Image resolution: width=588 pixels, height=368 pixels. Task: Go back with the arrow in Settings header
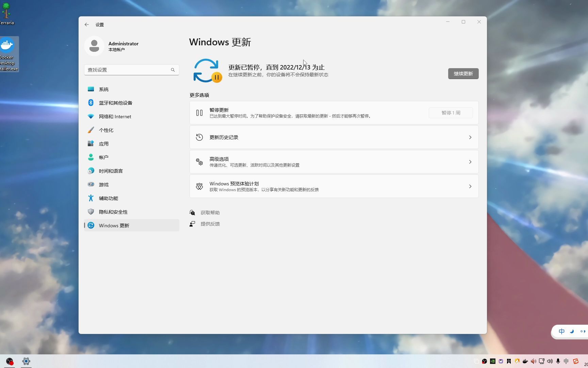[x=87, y=25]
